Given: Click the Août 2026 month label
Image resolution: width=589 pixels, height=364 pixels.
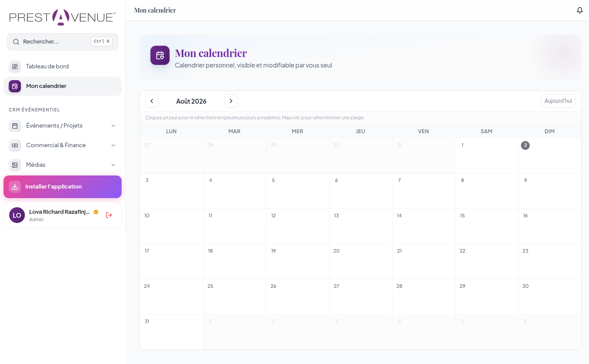Looking at the screenshot, I should click(x=191, y=101).
